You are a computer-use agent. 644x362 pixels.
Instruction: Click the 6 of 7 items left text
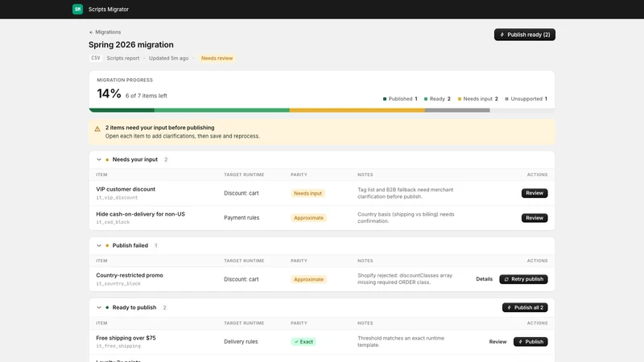coord(147,96)
